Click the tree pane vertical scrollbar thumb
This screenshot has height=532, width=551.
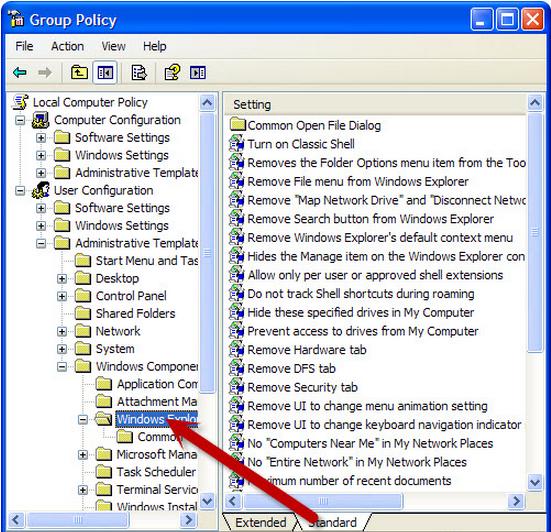(207, 252)
